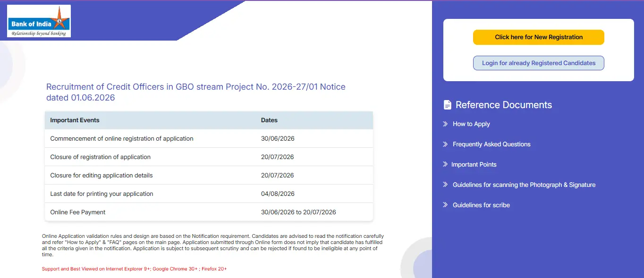
Task: Select Last date for printing your application
Action: (102, 194)
